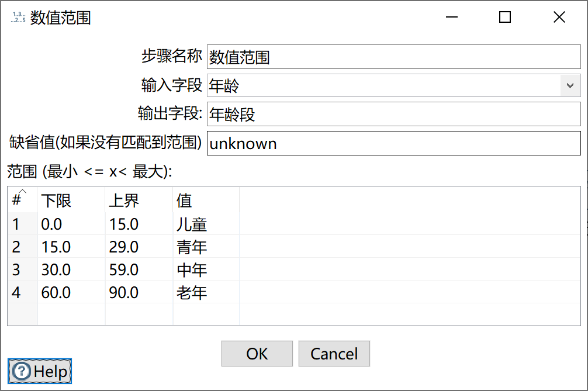Viewport: 588px width, 391px height.
Task: Click the Help button
Action: click(39, 371)
